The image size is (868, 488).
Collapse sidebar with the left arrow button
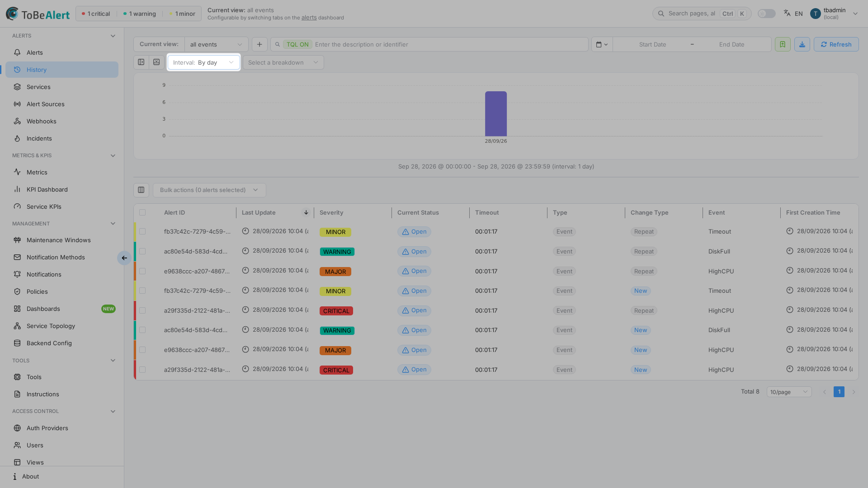(x=124, y=258)
